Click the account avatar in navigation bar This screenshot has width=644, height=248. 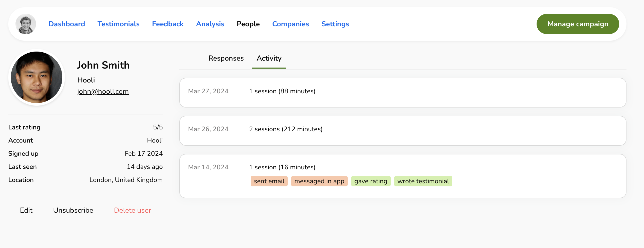(x=26, y=24)
